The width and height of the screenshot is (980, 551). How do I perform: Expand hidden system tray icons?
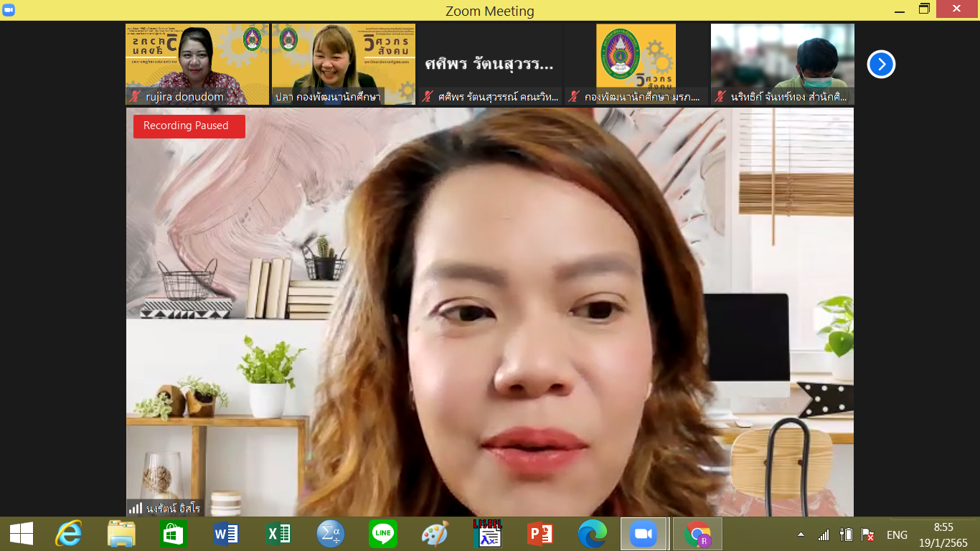pos(801,534)
